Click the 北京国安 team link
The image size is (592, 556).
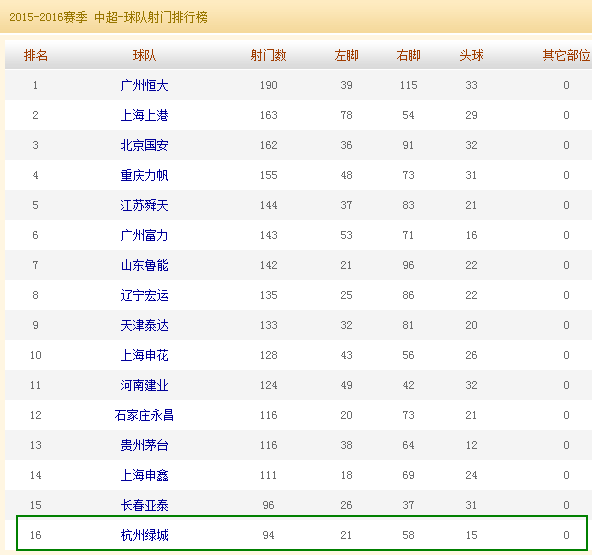[144, 145]
